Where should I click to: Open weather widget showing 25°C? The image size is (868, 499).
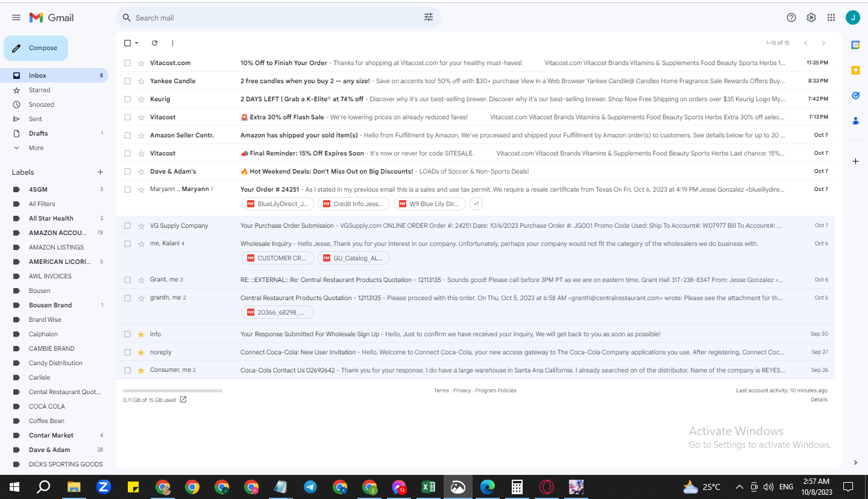(x=702, y=486)
